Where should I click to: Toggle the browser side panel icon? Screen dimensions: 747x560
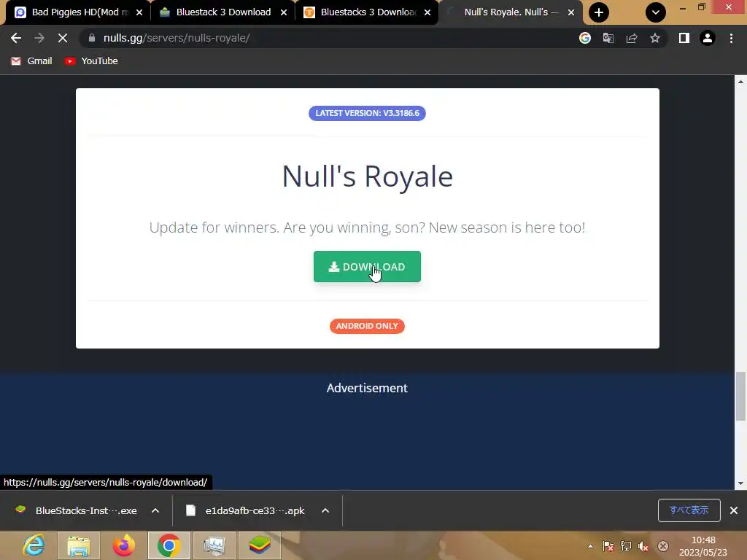(684, 38)
